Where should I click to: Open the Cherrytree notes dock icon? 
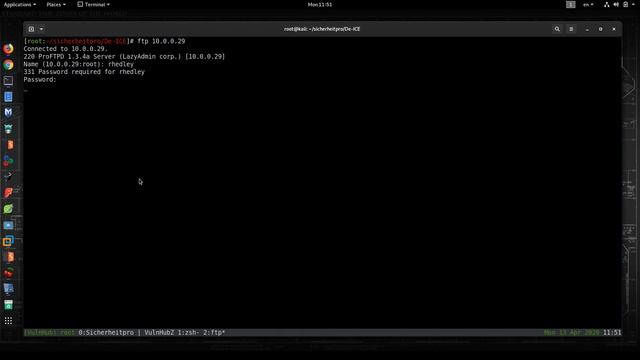coord(8,273)
